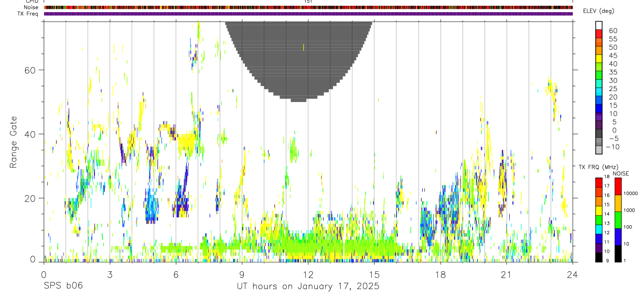
Task: Click the red segment of NOISE color bar
Action: [x=618, y=186]
